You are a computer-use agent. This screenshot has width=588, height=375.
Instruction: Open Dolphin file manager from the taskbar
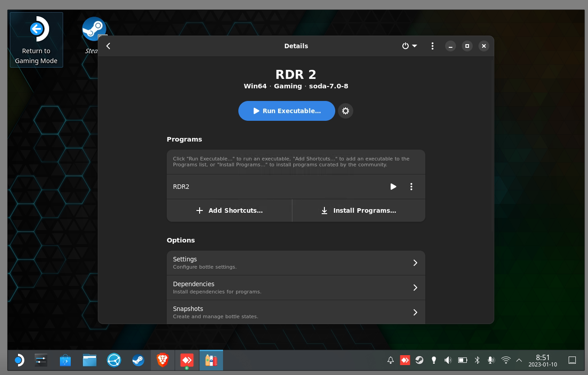(x=90, y=360)
